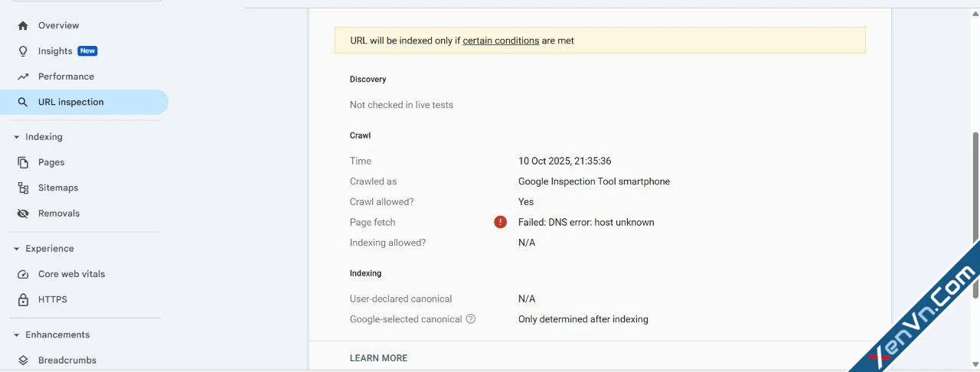The width and height of the screenshot is (980, 372).
Task: Go to the Performance report
Action: coord(66,77)
